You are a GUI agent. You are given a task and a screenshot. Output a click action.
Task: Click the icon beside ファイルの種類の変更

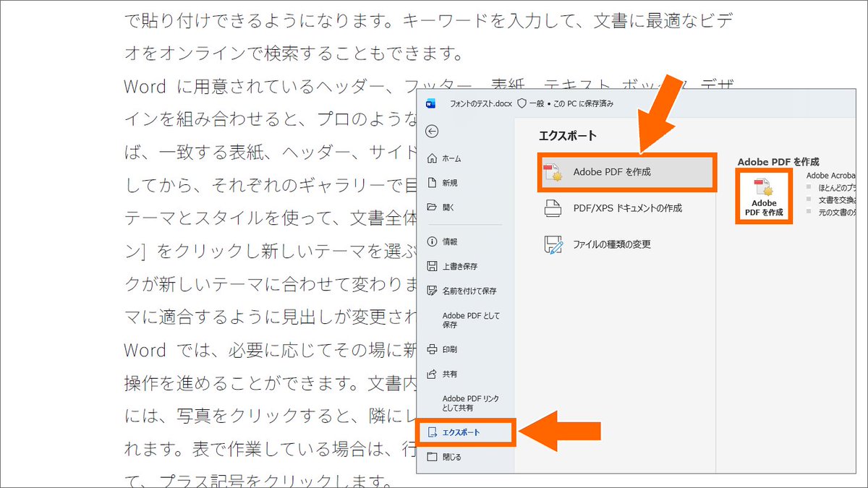click(554, 244)
